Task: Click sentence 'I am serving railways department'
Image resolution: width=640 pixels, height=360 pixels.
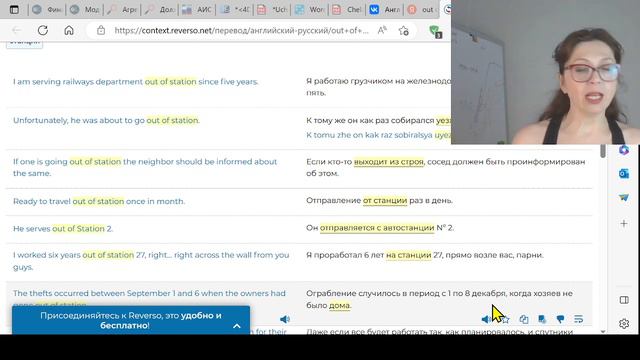Action: (x=136, y=82)
